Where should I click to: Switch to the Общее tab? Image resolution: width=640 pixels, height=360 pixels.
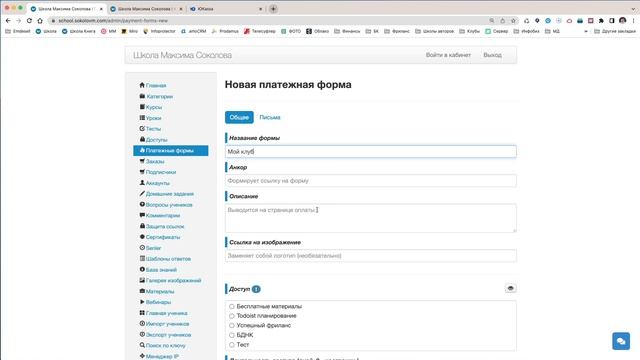pos(239,117)
